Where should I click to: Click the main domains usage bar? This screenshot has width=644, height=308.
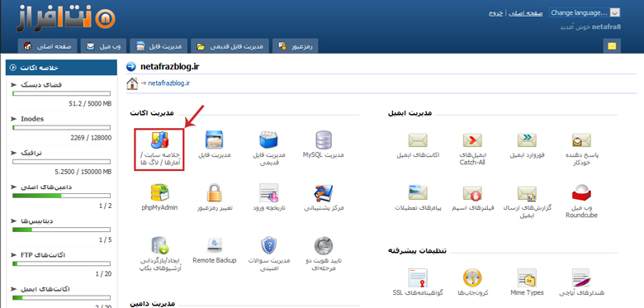(62, 196)
